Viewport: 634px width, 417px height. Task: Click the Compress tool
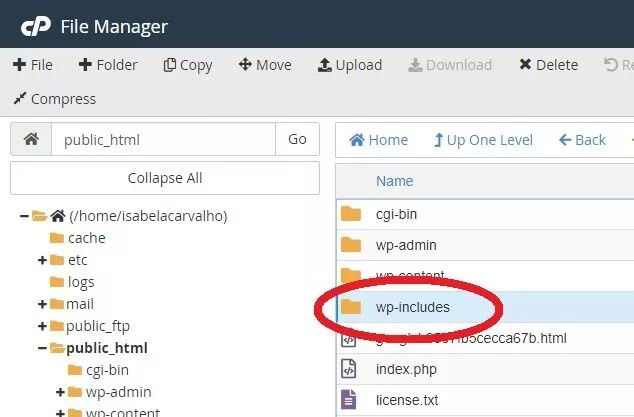click(x=55, y=99)
